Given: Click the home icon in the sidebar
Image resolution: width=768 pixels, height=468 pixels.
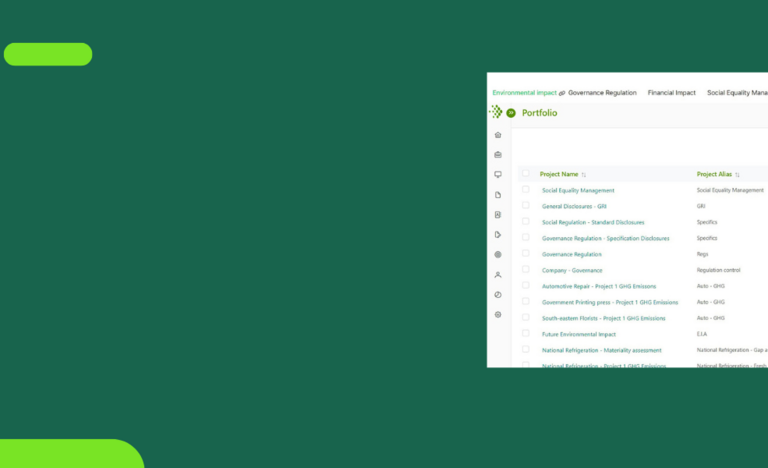Looking at the screenshot, I should [x=498, y=135].
